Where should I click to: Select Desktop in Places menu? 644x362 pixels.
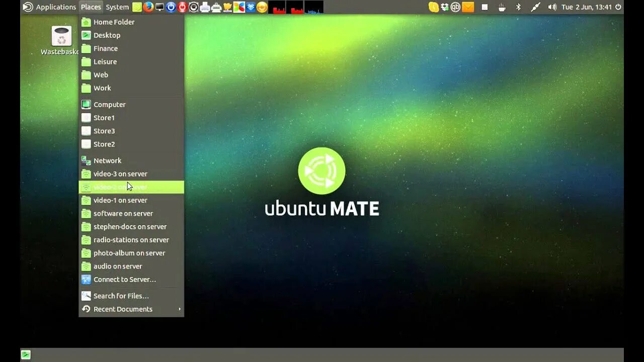(x=131, y=35)
